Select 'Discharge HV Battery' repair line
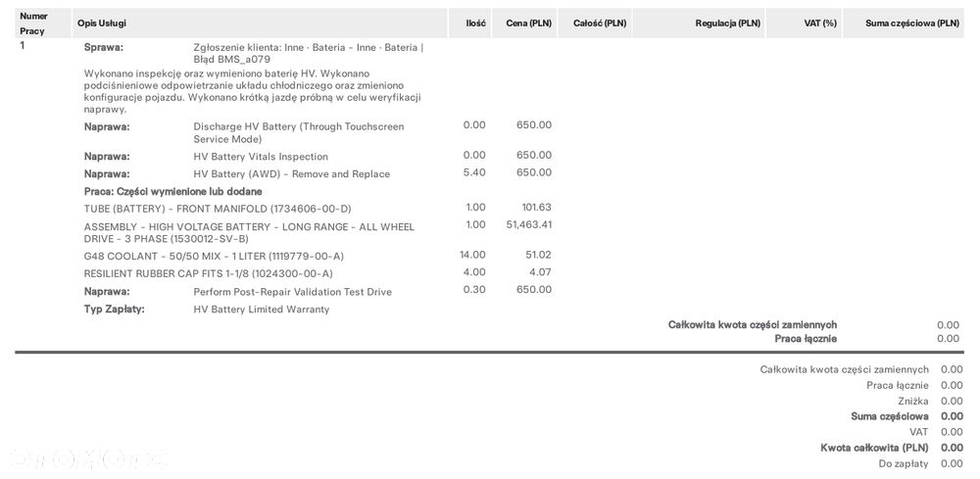This screenshot has width=980, height=479. [299, 132]
